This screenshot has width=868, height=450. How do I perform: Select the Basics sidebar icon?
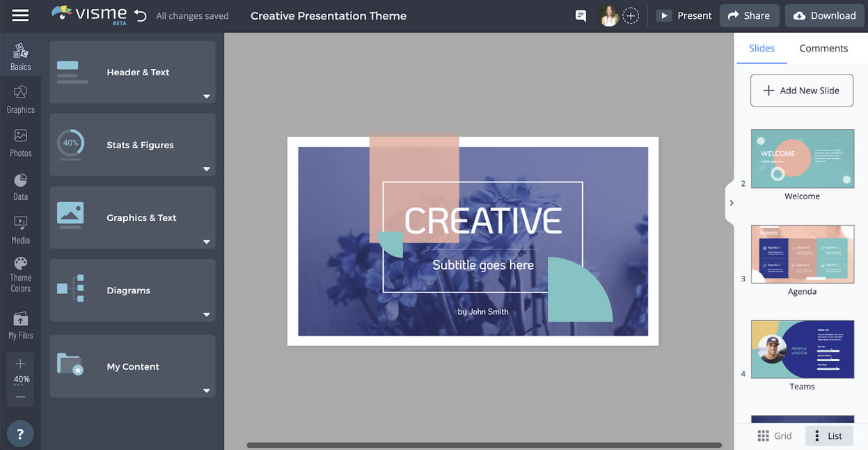20,56
